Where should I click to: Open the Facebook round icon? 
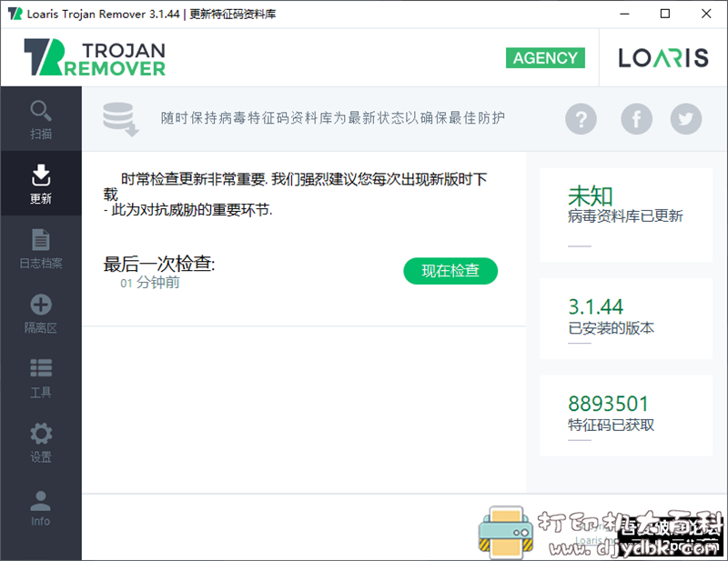coord(636,119)
